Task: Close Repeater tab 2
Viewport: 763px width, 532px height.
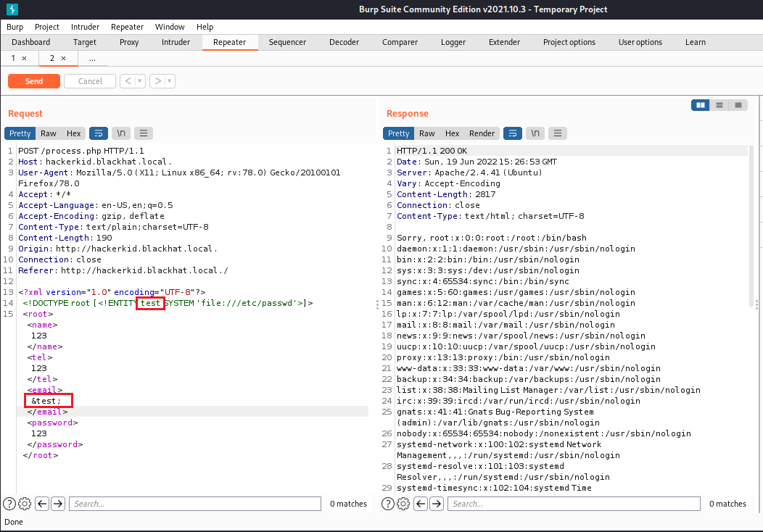Action: 63,59
